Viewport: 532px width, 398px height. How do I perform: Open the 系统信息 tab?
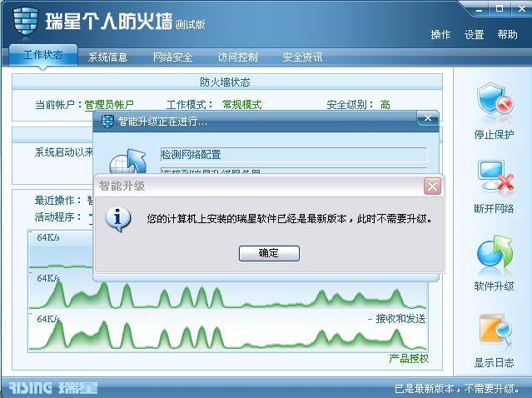(x=108, y=57)
